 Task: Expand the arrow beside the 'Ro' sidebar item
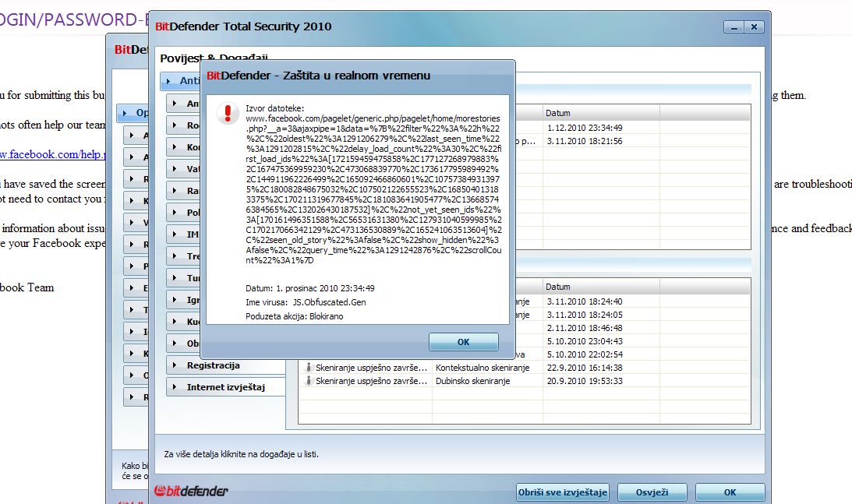pos(175,125)
